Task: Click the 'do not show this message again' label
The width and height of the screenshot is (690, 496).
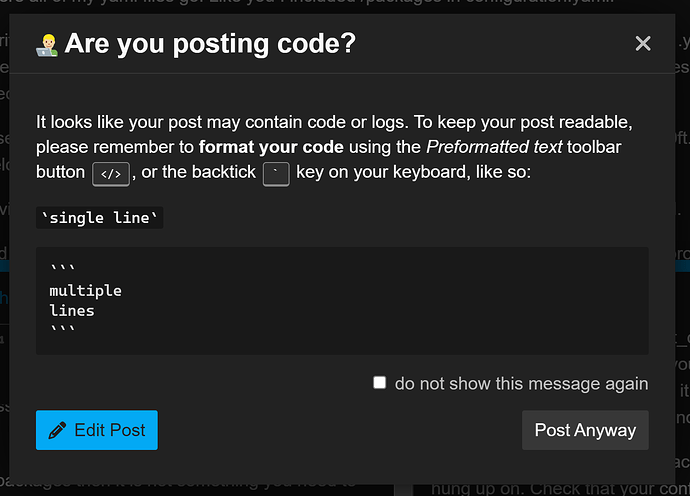Action: coord(521,383)
